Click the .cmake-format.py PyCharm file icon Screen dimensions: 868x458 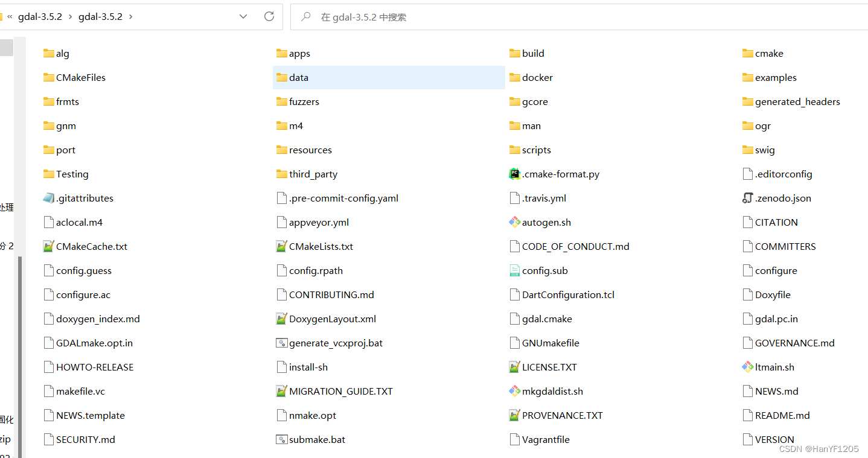point(515,174)
